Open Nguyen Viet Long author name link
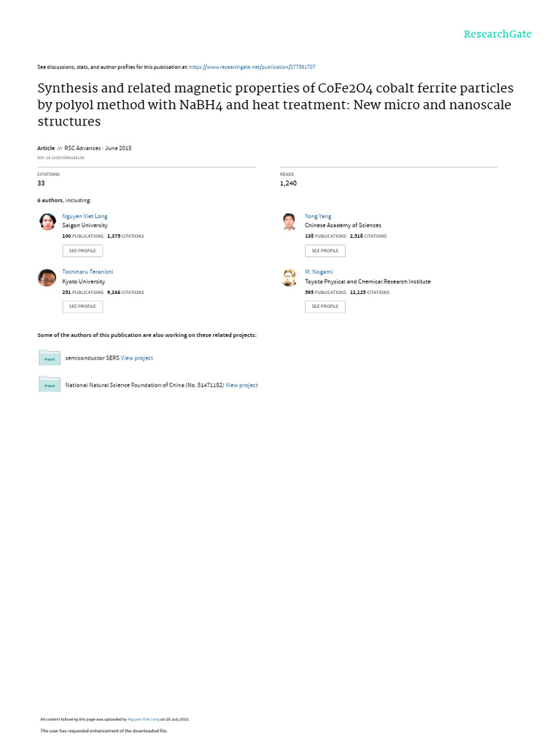The width and height of the screenshot is (560, 747). [85, 217]
